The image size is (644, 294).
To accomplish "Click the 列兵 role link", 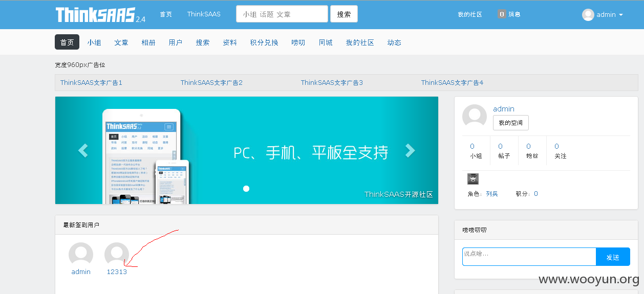I will point(492,194).
